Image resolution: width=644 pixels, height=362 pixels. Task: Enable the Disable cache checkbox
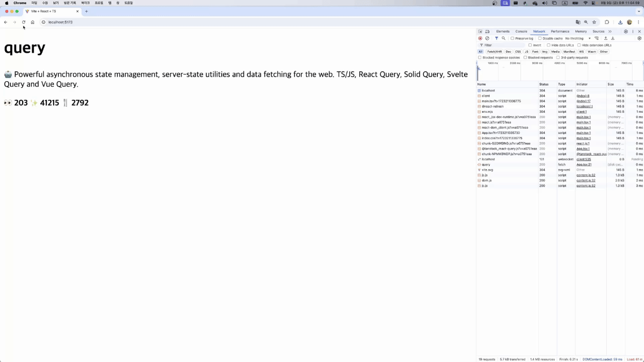tap(540, 38)
